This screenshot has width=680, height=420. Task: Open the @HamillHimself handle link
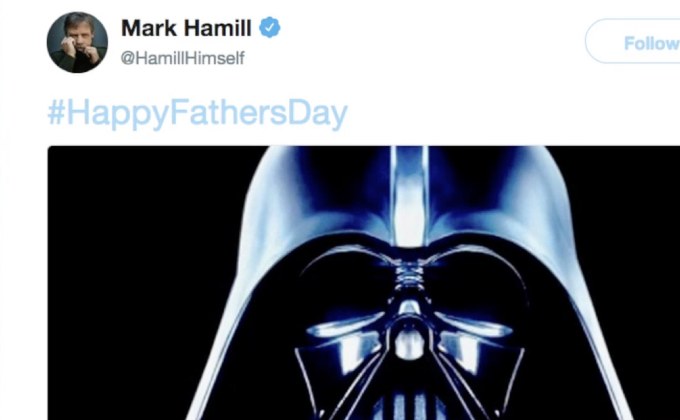click(183, 58)
